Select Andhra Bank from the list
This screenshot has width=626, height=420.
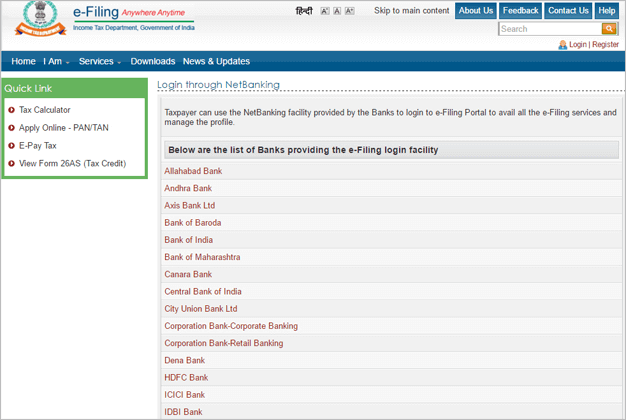[188, 188]
